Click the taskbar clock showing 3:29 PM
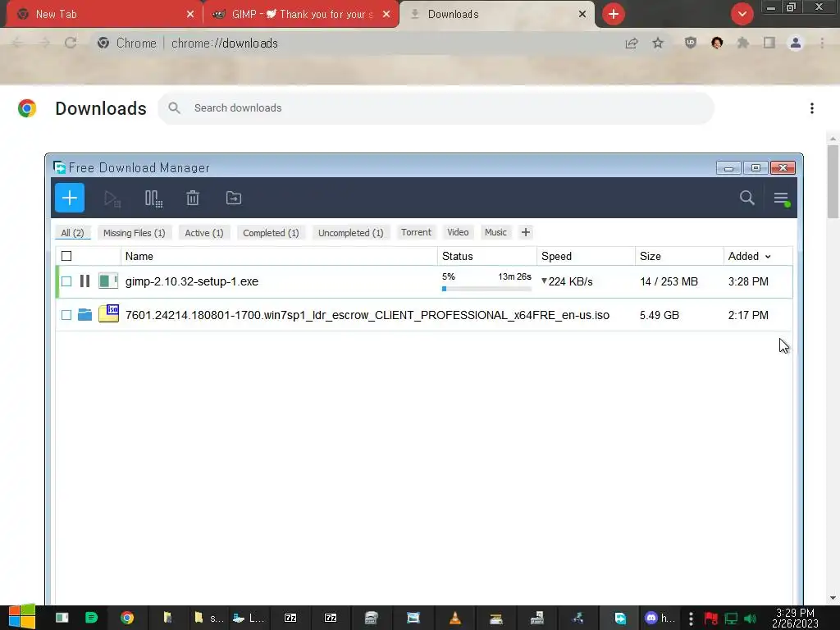This screenshot has height=630, width=840. click(x=795, y=618)
